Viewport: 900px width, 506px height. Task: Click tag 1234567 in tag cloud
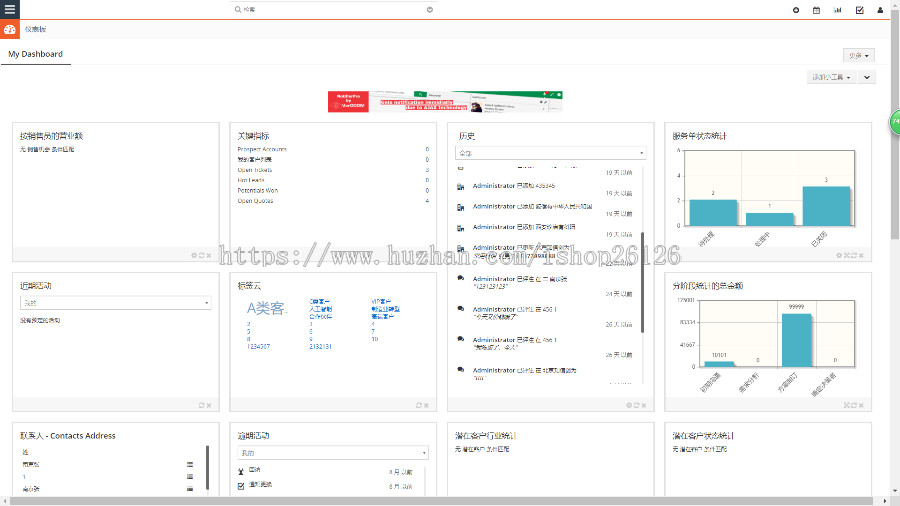click(258, 347)
